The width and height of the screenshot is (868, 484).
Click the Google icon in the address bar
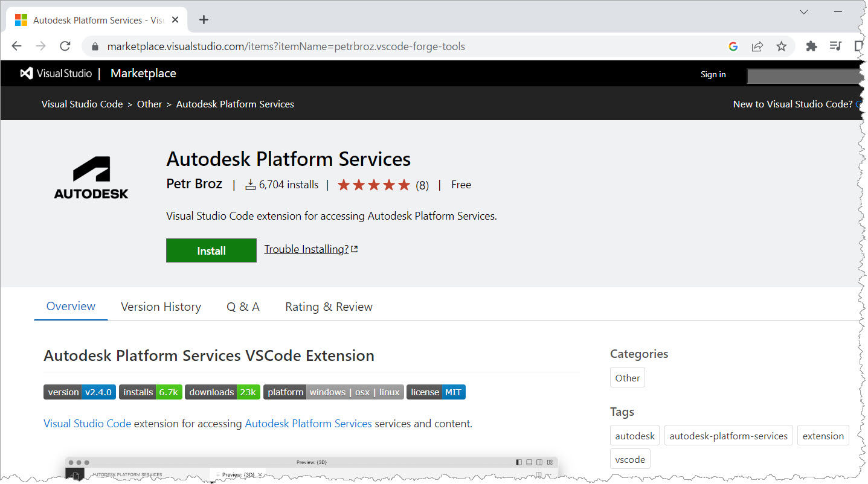pos(733,46)
